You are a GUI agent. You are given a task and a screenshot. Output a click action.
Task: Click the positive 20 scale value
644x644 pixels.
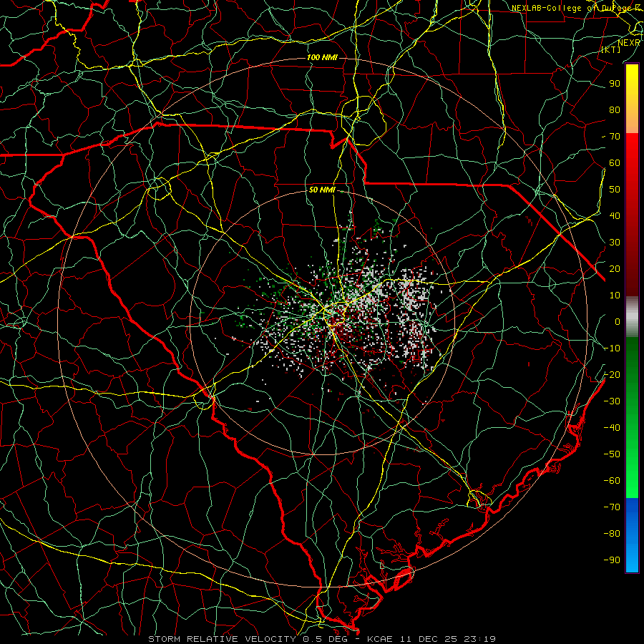[x=615, y=269]
